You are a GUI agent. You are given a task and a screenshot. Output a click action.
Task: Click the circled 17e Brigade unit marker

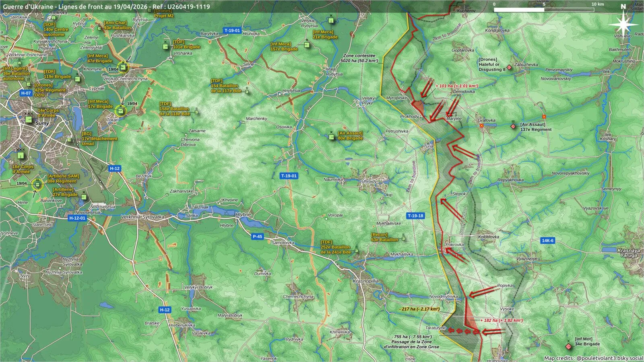pos(120,111)
